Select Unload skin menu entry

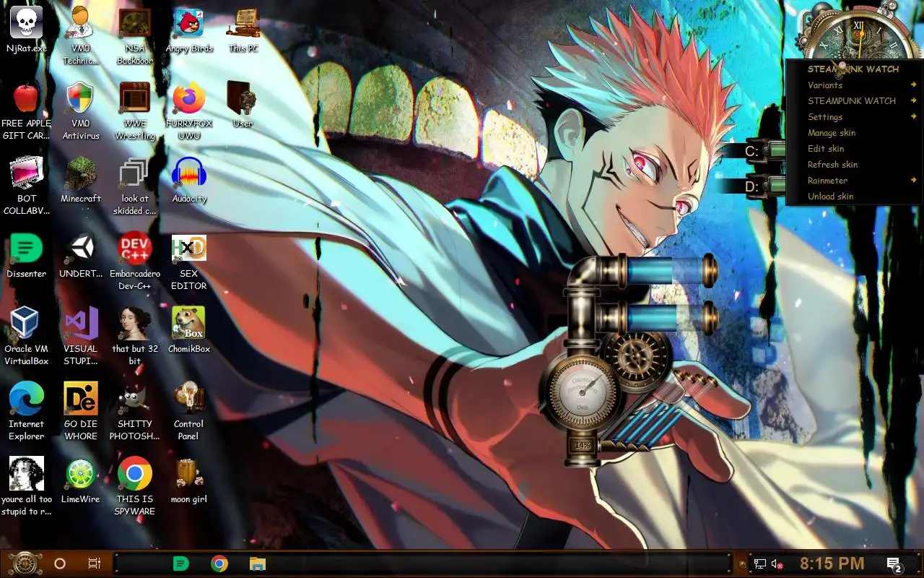[854, 196]
